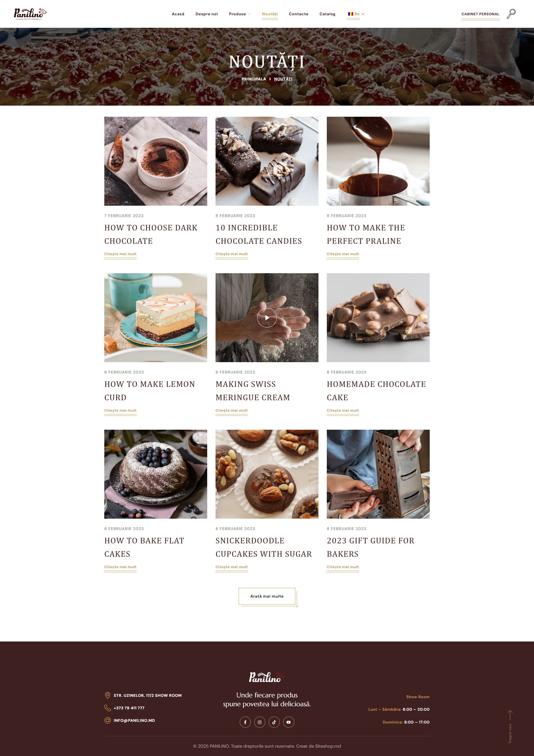Play the Swiss meringue cream video
Image resolution: width=534 pixels, height=756 pixels.
[267, 318]
